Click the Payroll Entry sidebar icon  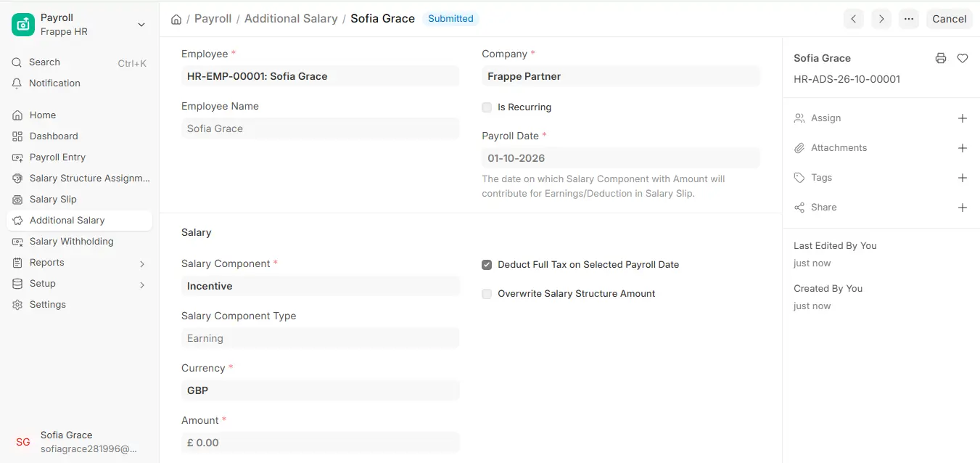(17, 157)
